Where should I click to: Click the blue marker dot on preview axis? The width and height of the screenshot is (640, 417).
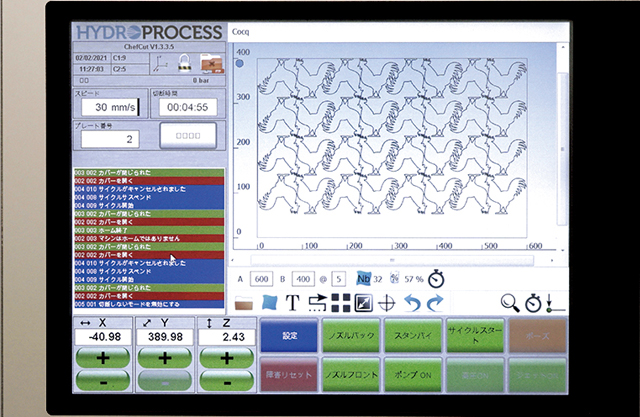(239, 62)
